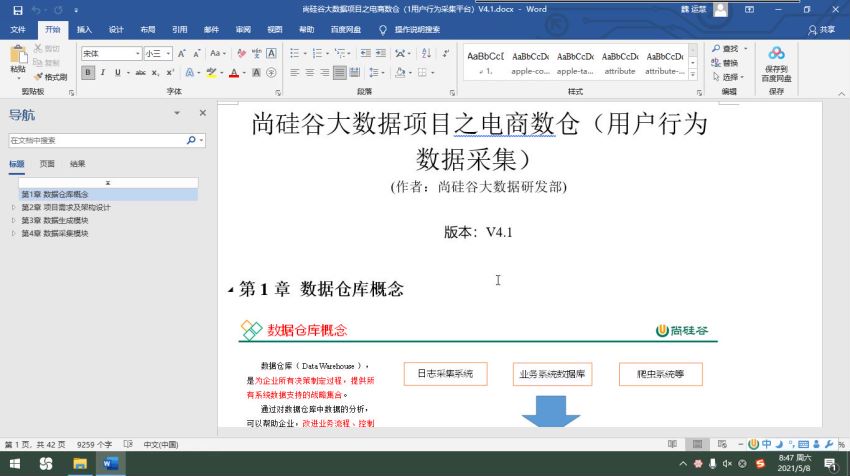This screenshot has height=476, width=850.
Task: Expand the styles gallery more arrow
Action: [x=693, y=75]
